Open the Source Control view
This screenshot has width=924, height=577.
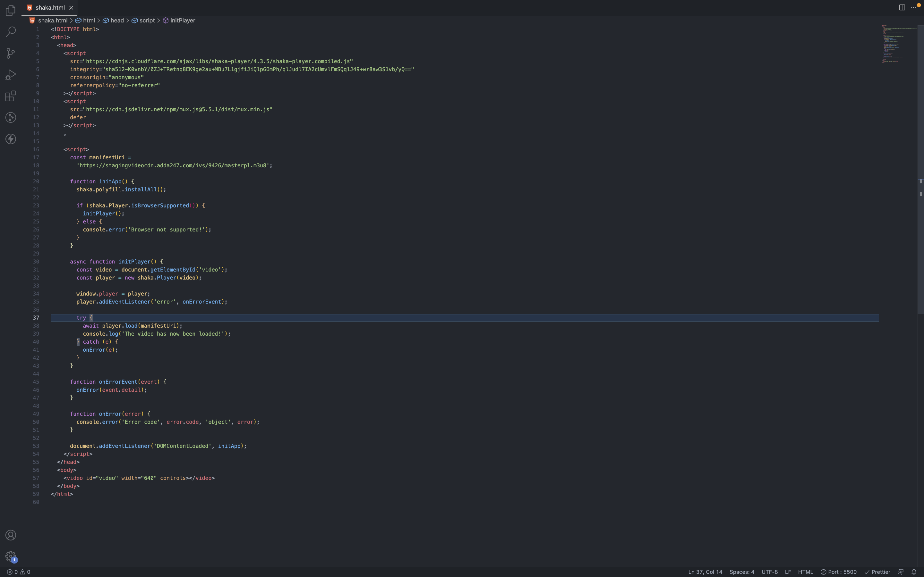(10, 53)
